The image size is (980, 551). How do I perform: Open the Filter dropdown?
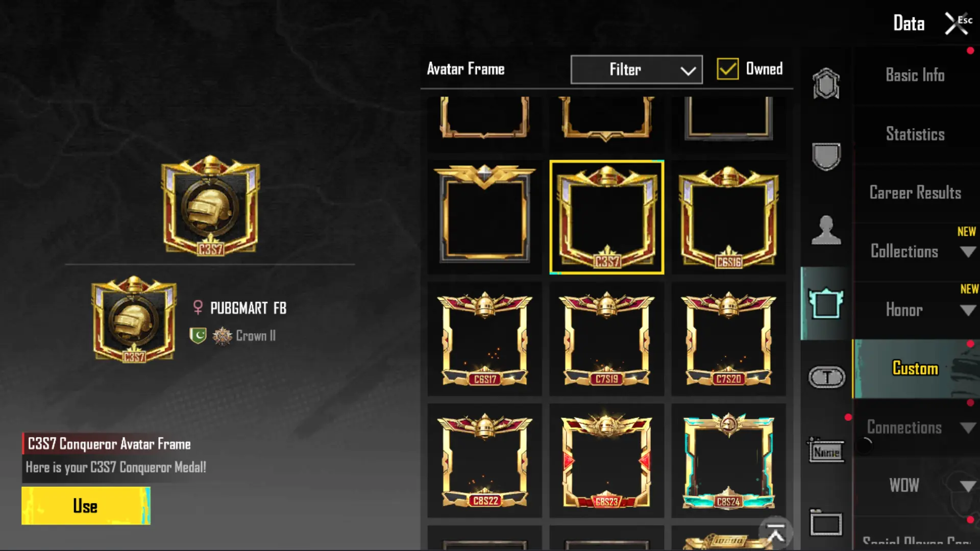click(x=636, y=69)
